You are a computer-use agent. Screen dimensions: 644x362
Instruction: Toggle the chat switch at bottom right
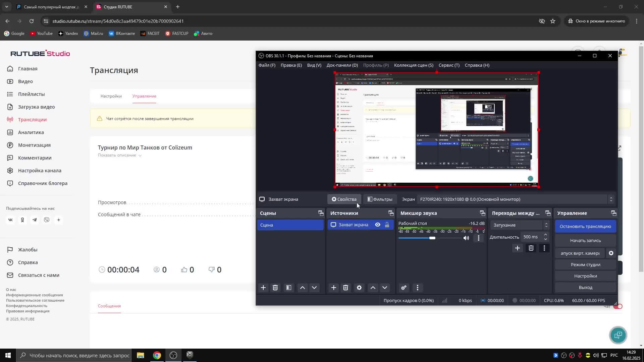617,306
